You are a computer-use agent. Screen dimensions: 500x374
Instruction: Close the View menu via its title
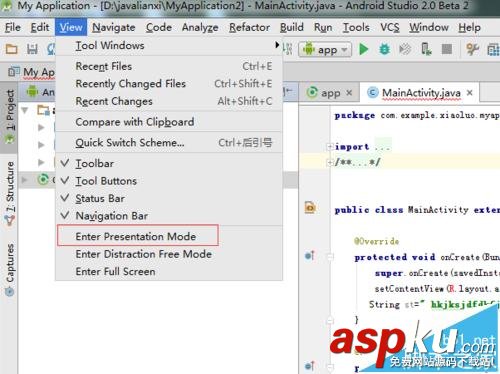71,27
